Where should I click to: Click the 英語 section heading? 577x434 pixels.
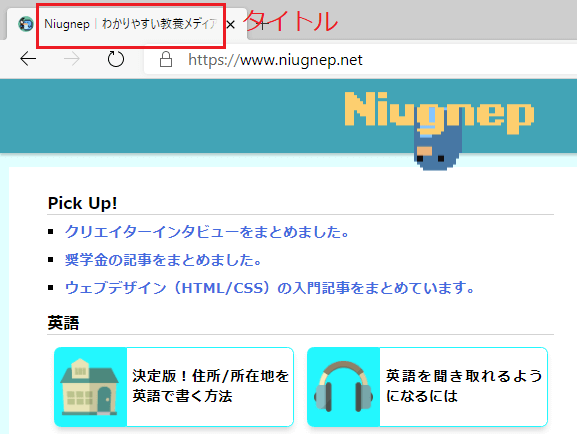coord(63,323)
